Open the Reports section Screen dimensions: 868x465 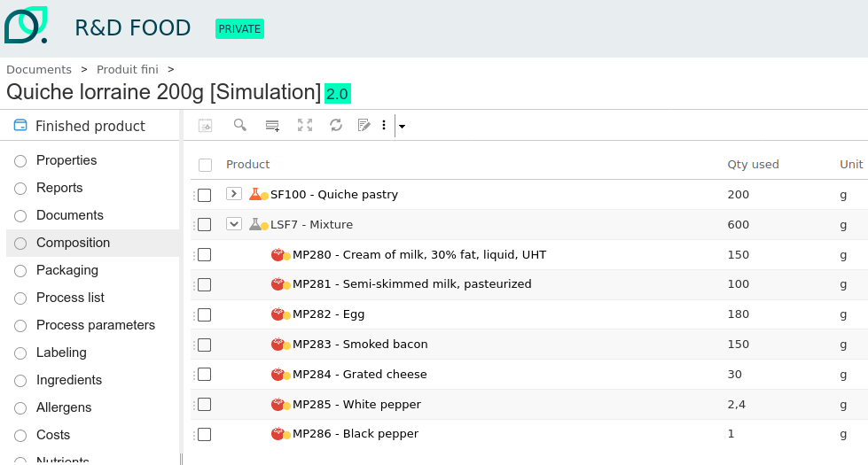59,188
